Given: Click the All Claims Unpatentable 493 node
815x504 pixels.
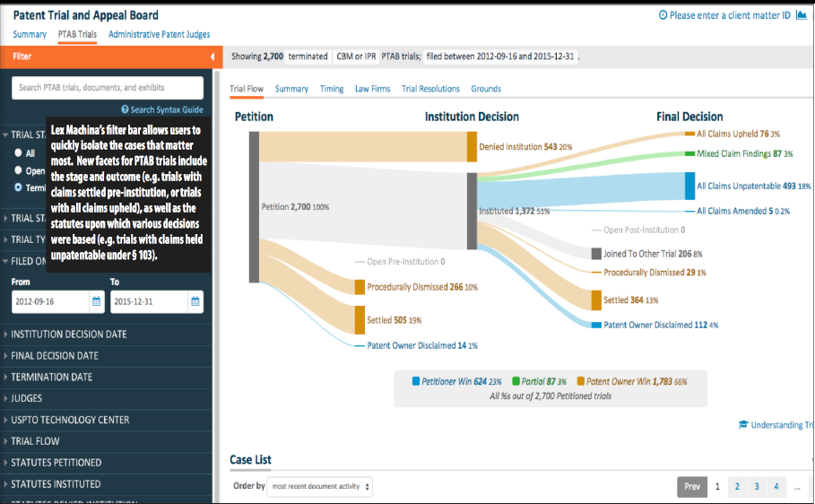Looking at the screenshot, I should click(689, 187).
